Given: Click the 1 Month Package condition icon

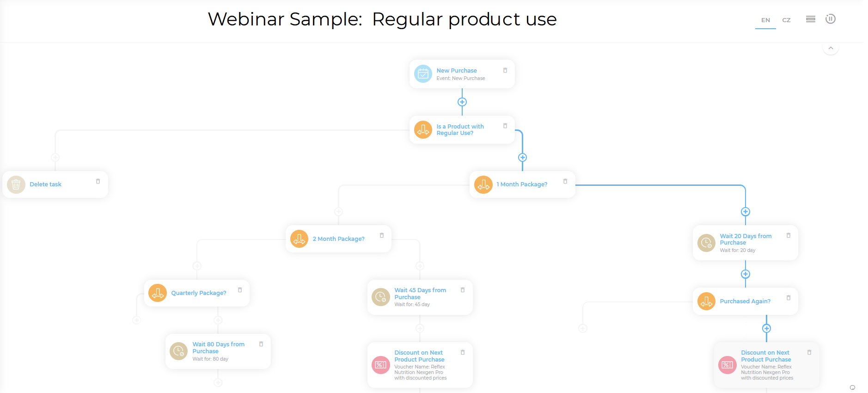Looking at the screenshot, I should [x=483, y=184].
